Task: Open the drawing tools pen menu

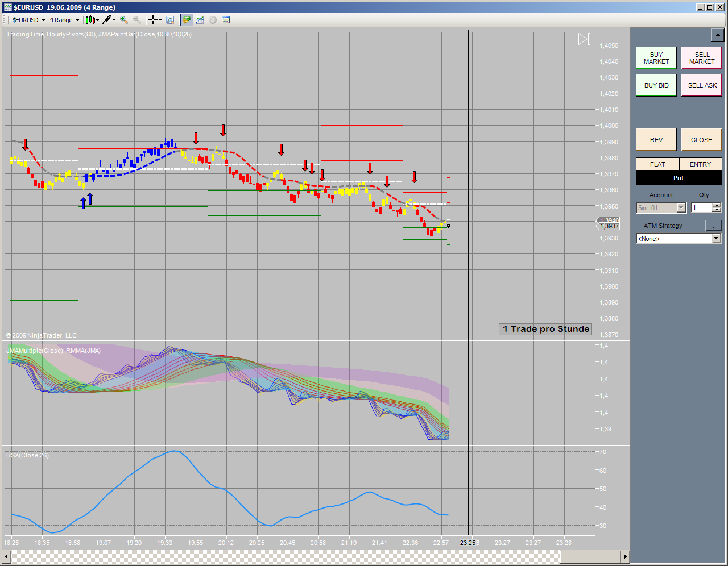Action: pos(109,20)
